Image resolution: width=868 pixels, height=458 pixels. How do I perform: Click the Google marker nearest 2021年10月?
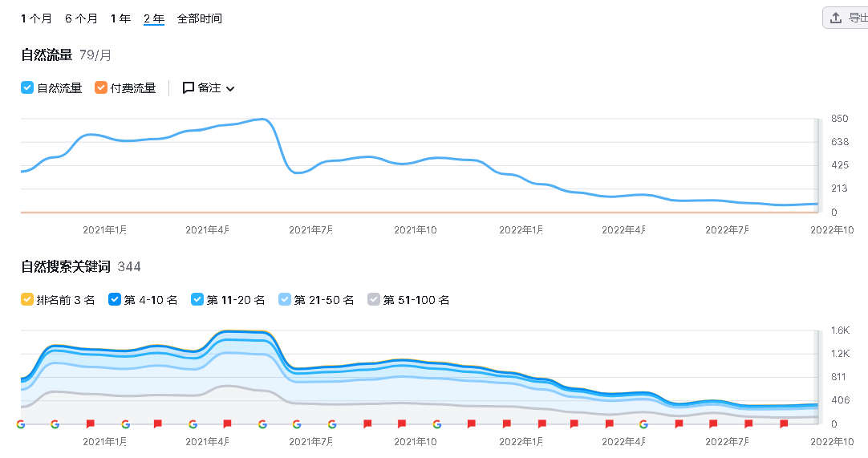tap(436, 424)
